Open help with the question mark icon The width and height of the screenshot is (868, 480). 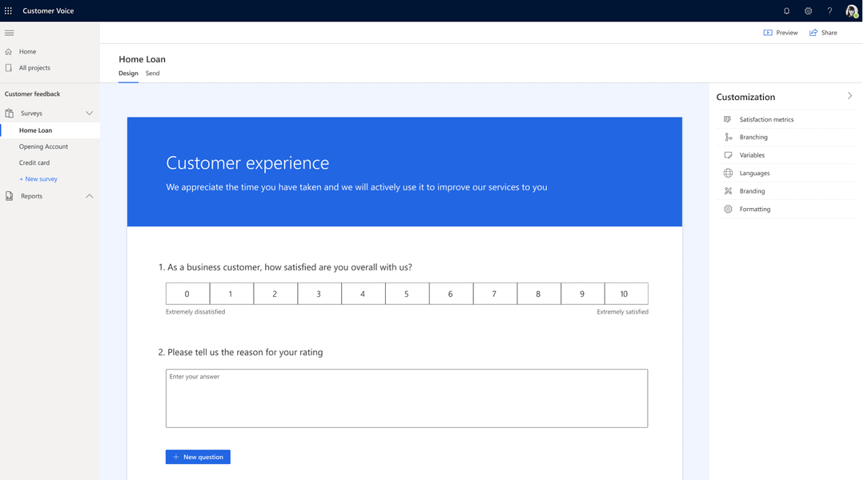pos(830,10)
